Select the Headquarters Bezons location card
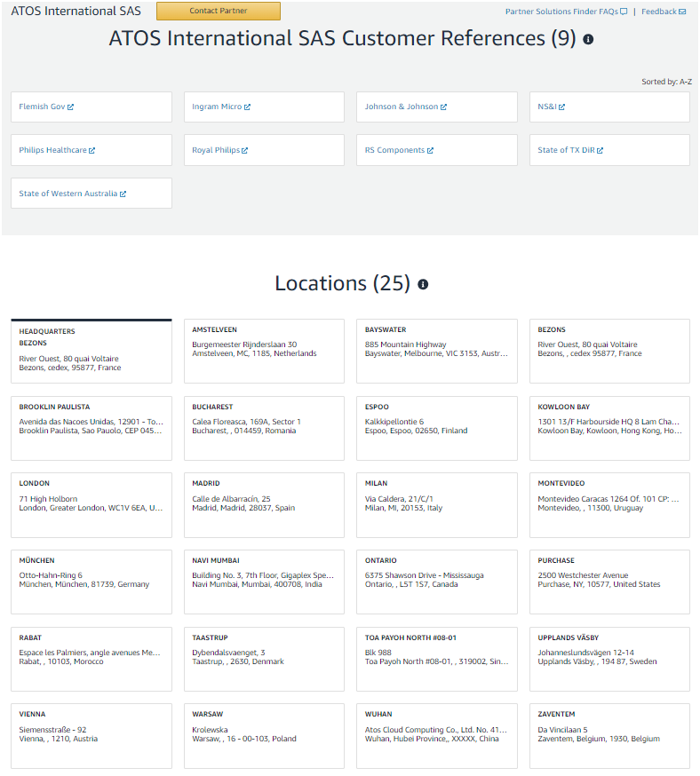 [x=91, y=351]
